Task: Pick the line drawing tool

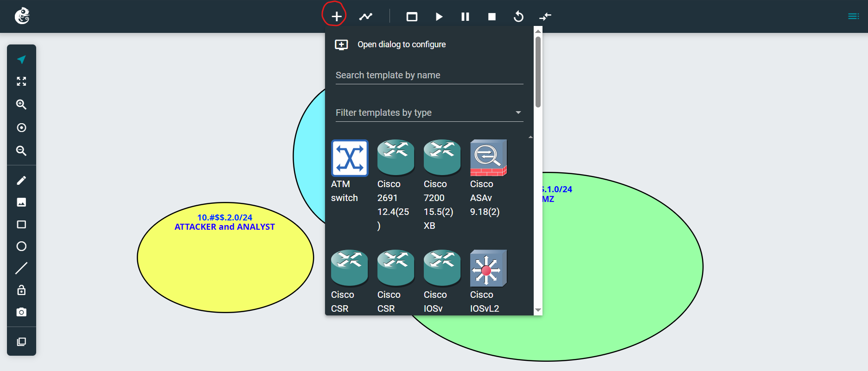Action: pos(21,268)
